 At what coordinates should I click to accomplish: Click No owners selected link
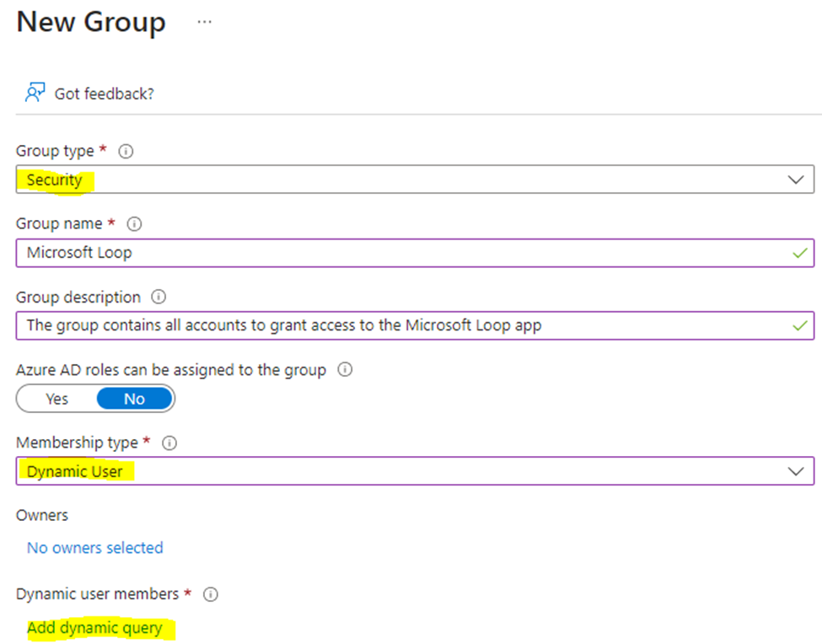pyautogui.click(x=95, y=548)
